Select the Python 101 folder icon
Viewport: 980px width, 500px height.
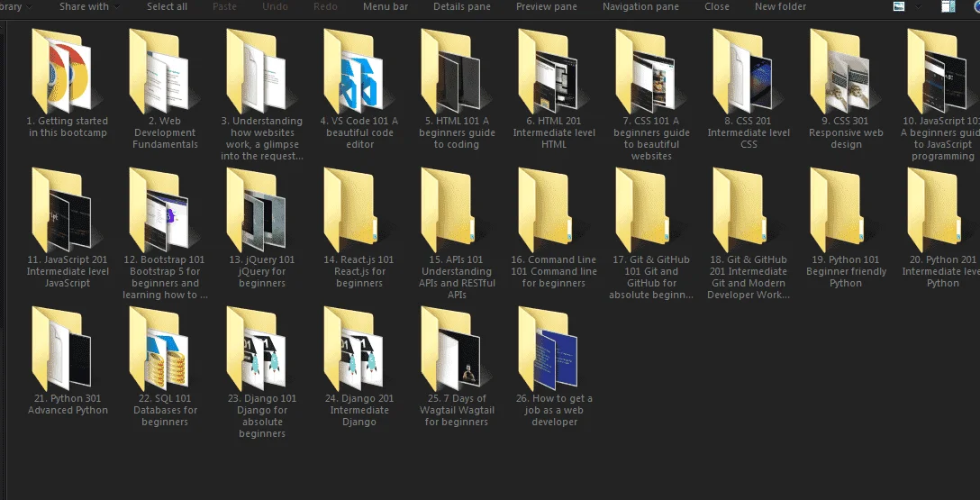tap(838, 210)
